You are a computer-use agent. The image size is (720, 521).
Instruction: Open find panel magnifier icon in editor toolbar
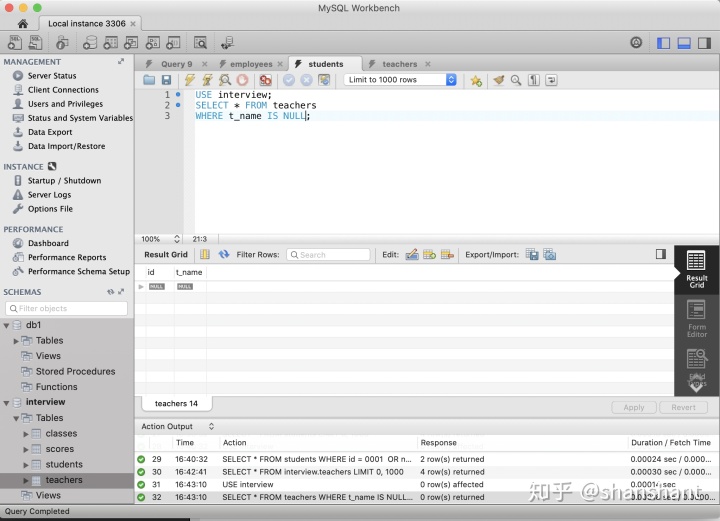[x=516, y=80]
